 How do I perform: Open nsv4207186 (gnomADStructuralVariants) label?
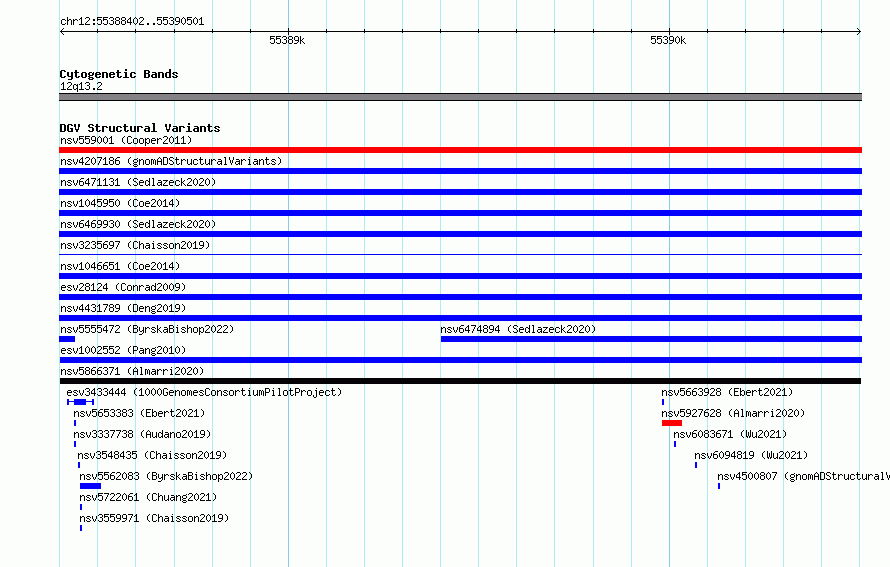171,161
